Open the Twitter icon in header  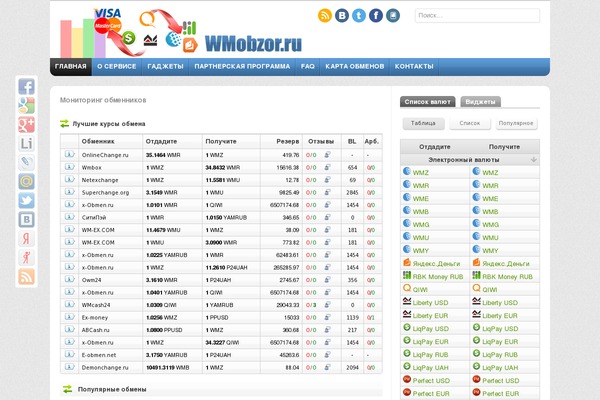[359, 16]
